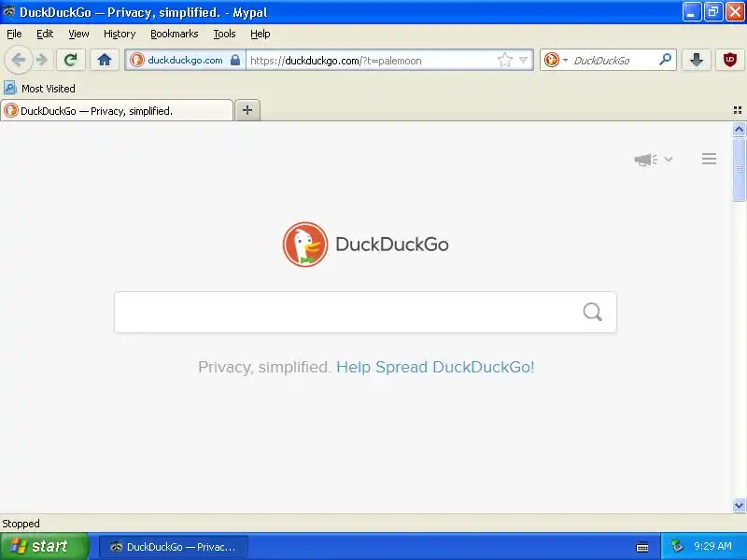Go forward with the forward arrow button
The height and width of the screenshot is (560, 747).
pyautogui.click(x=42, y=60)
